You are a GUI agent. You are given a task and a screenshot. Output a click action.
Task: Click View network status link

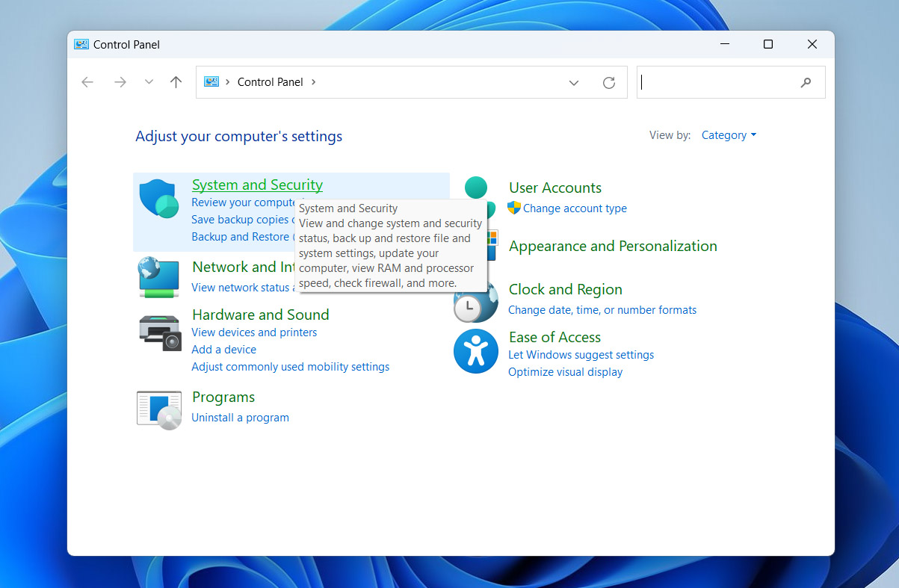tap(242, 288)
